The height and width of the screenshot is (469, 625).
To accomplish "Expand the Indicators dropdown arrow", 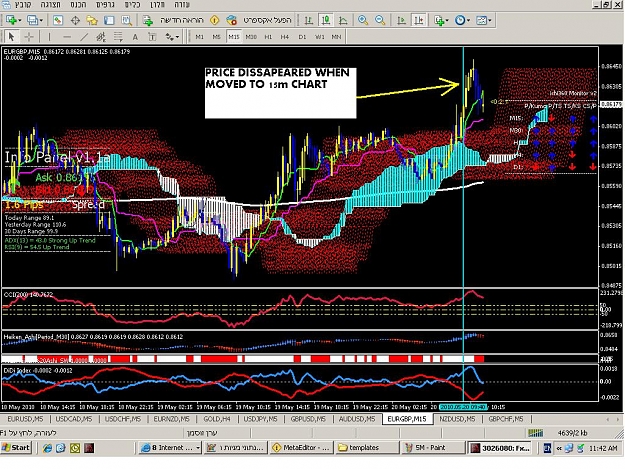I will [x=447, y=20].
